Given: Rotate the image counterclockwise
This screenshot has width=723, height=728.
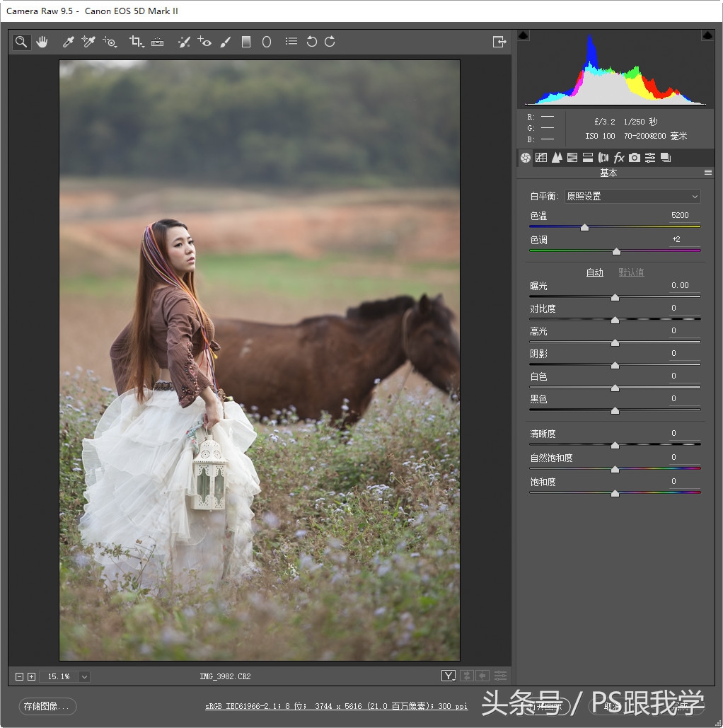Looking at the screenshot, I should tap(311, 42).
